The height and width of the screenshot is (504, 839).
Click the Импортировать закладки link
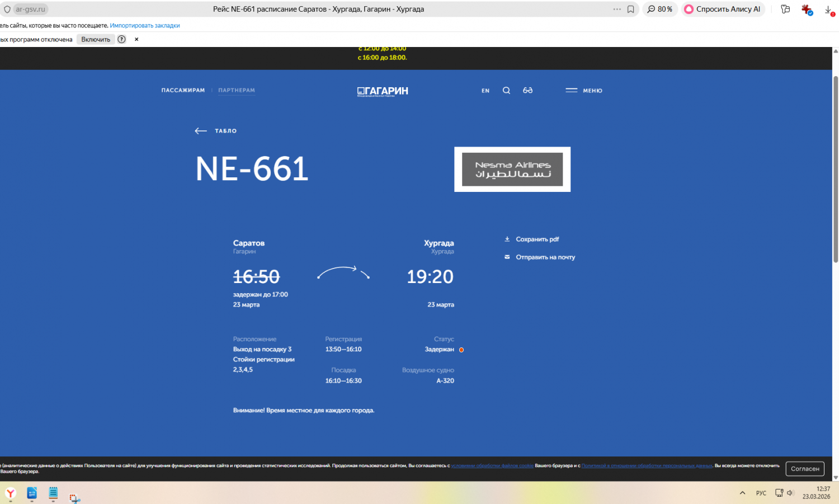145,26
